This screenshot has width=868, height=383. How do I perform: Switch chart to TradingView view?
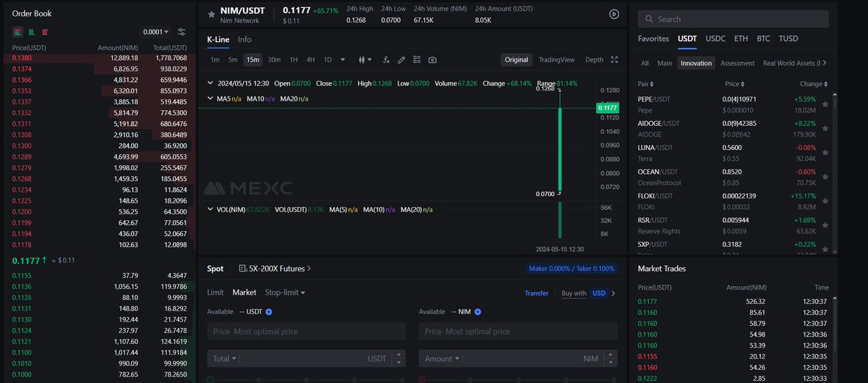[556, 59]
